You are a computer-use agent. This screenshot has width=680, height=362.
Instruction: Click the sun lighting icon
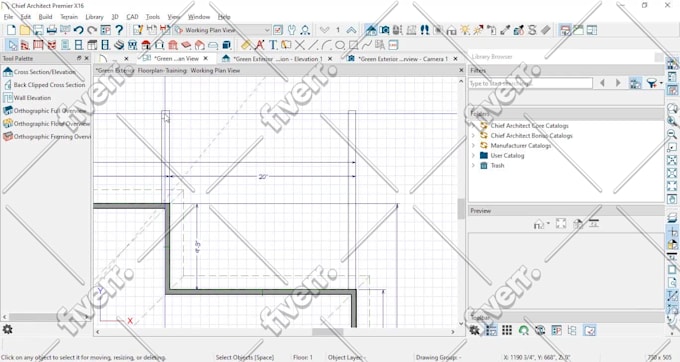pyautogui.click(x=465, y=30)
